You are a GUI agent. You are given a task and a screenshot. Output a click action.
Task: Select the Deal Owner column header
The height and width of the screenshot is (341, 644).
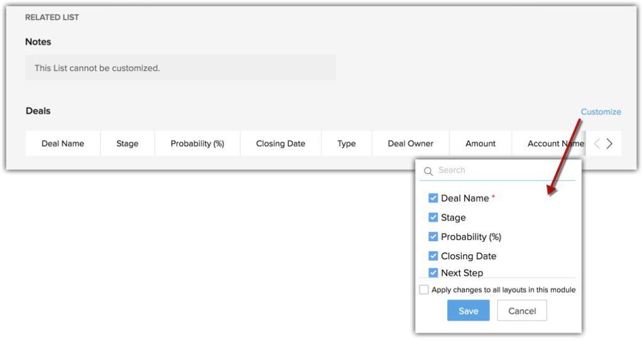(x=411, y=143)
